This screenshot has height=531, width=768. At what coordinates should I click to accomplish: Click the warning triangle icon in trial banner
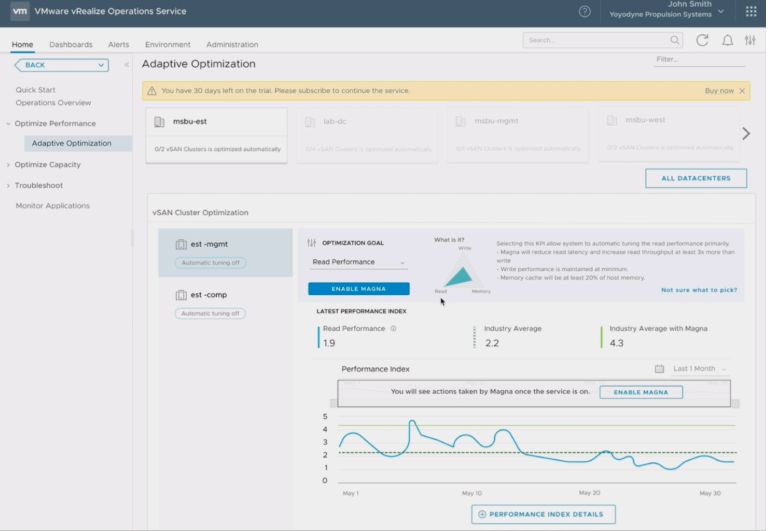point(152,91)
